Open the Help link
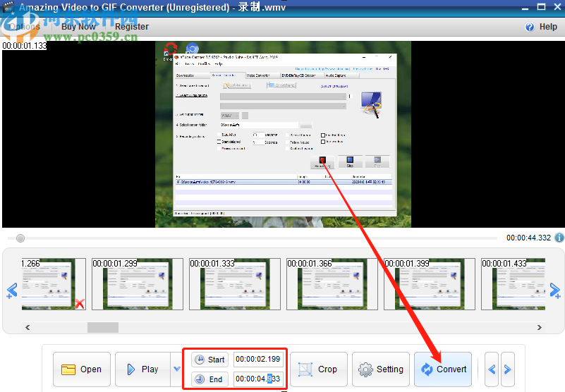 [x=547, y=27]
